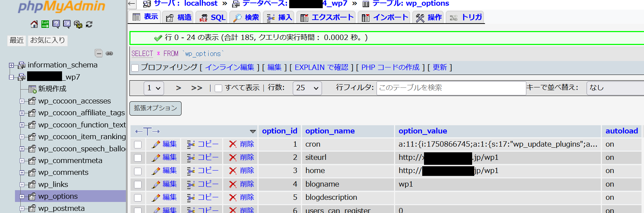
Task: Click red delete X for blogdescription row
Action: point(233,197)
